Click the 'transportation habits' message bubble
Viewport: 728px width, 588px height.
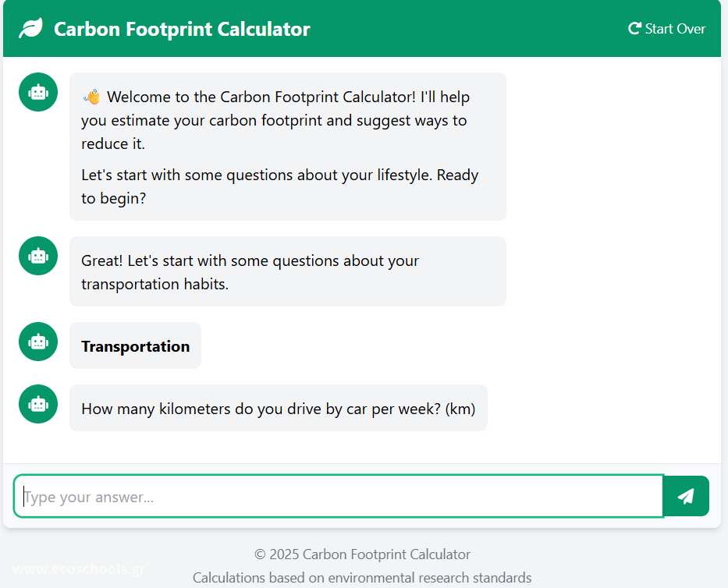(288, 271)
